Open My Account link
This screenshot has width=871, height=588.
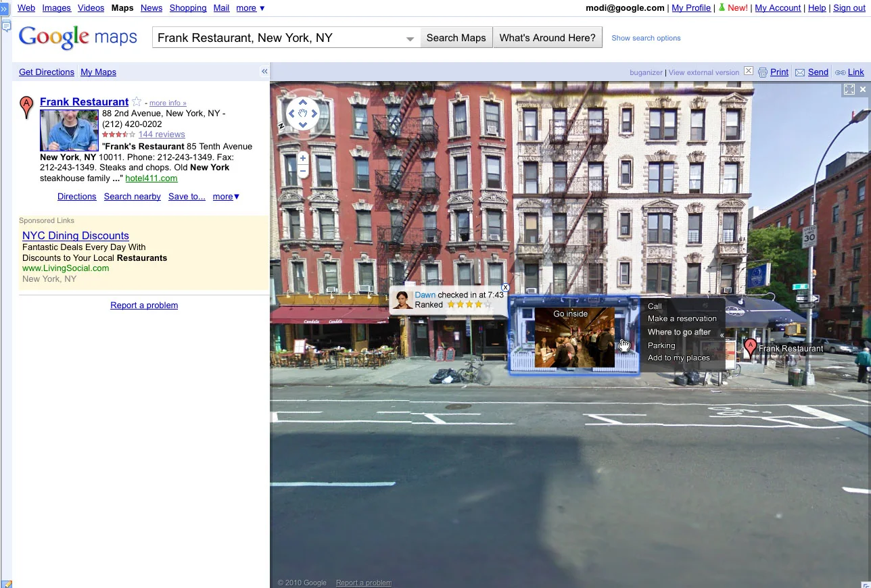pos(778,8)
